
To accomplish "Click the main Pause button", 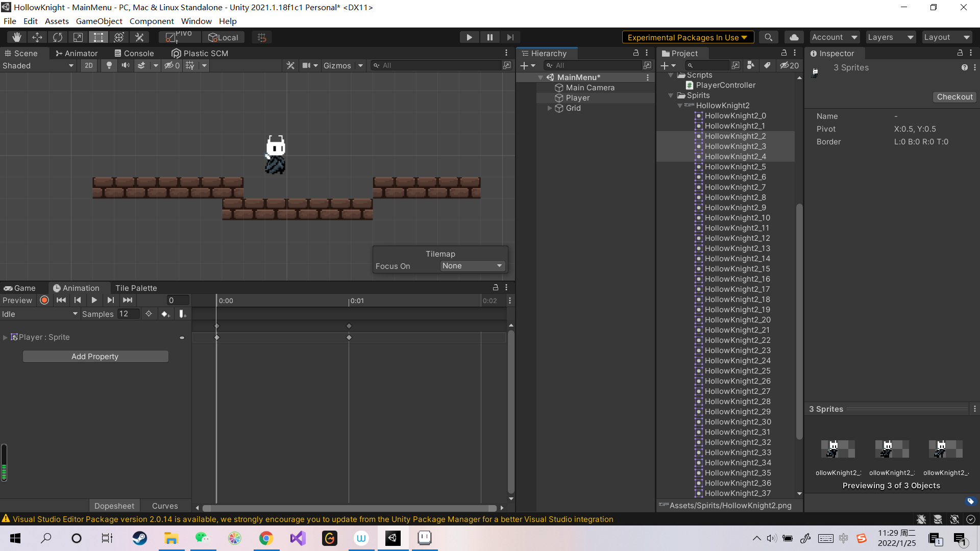I will click(x=490, y=37).
